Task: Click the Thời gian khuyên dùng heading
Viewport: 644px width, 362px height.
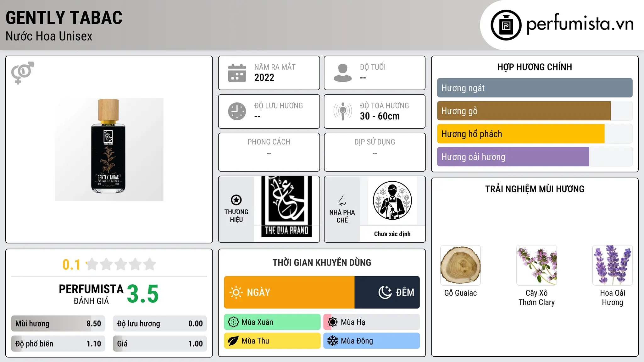Action: coord(322,262)
